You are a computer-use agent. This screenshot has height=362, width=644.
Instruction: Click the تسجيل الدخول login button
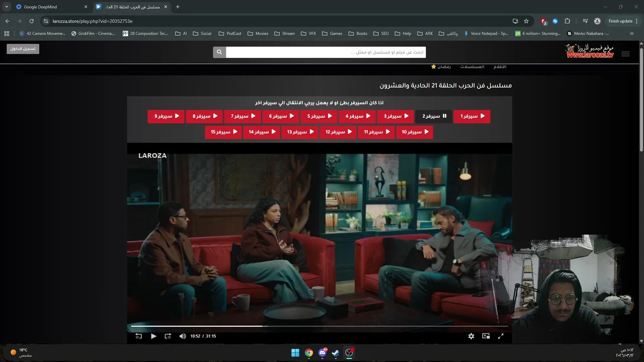coord(23,49)
